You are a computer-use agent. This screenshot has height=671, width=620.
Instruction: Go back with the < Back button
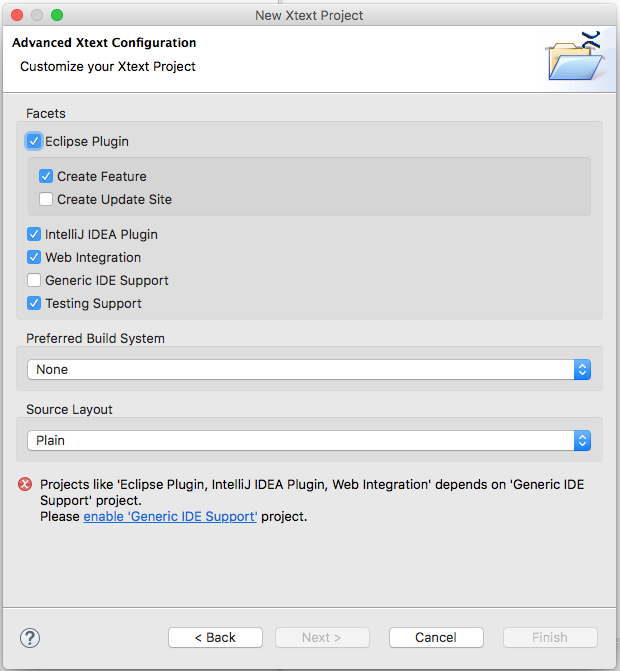pos(215,638)
